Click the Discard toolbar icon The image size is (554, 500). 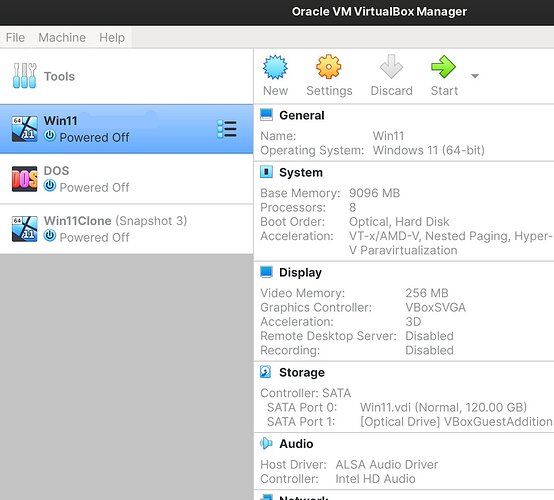[x=391, y=66]
